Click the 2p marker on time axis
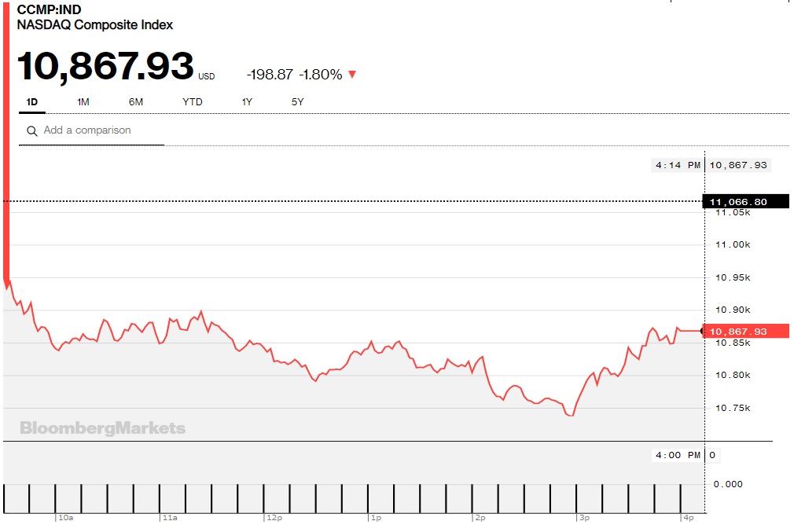 point(480,519)
